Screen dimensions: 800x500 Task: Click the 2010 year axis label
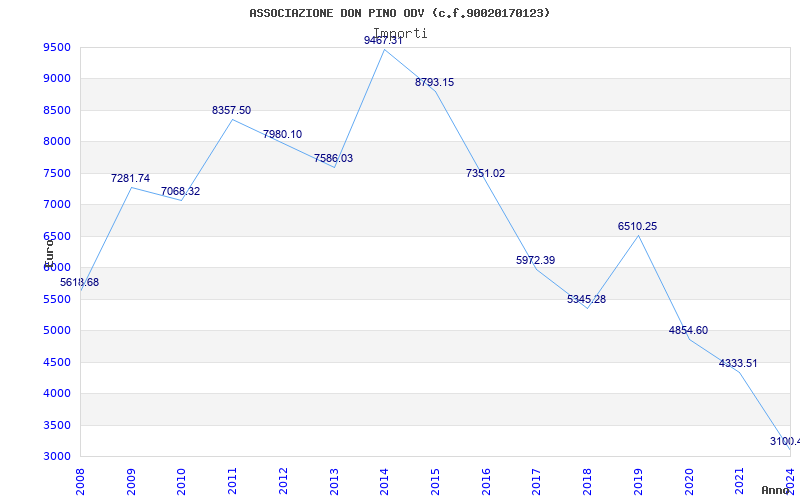pyautogui.click(x=182, y=481)
